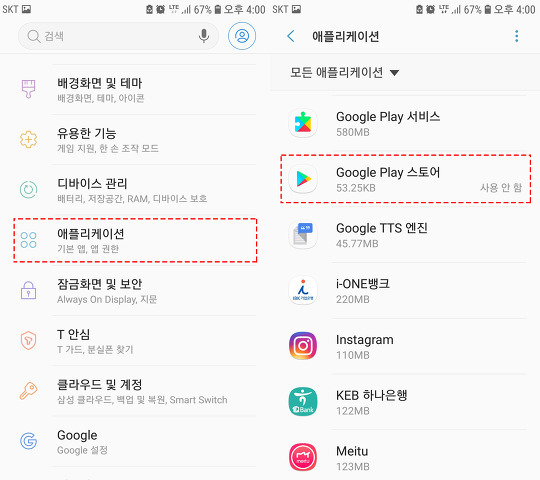
Task: Open Google Play 서비스 app details
Action: click(x=406, y=123)
